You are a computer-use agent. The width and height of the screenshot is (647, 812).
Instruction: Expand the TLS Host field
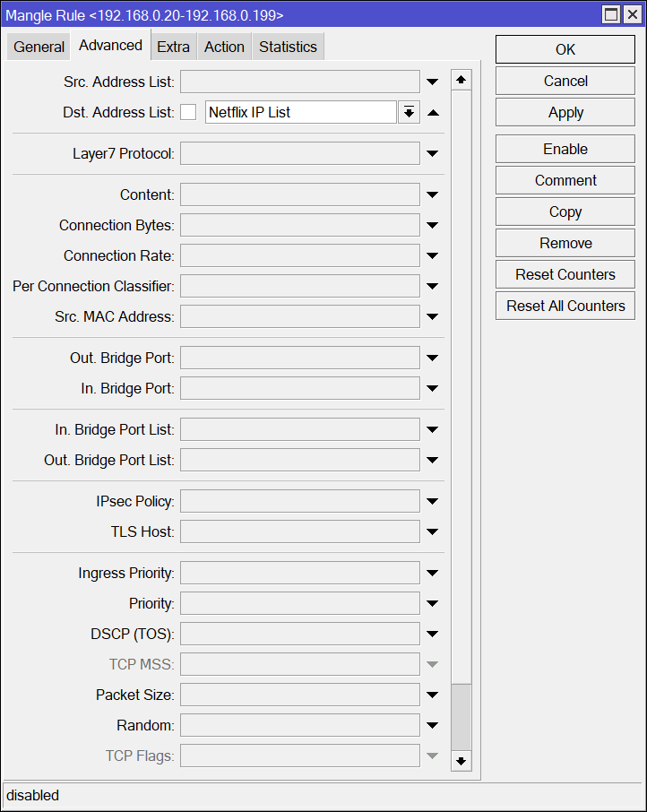tap(433, 531)
